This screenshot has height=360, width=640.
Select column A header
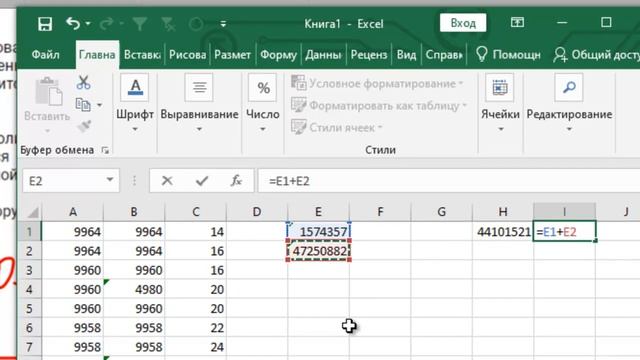(73, 212)
